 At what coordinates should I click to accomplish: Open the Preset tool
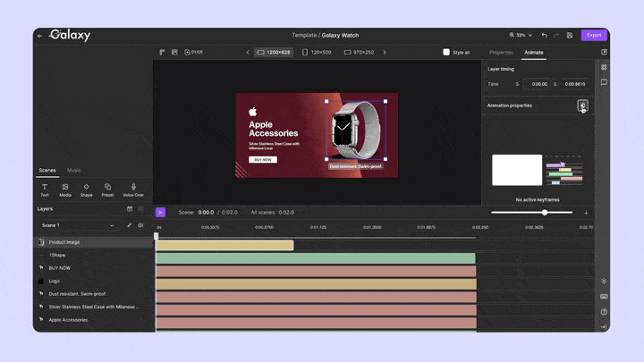[107, 190]
